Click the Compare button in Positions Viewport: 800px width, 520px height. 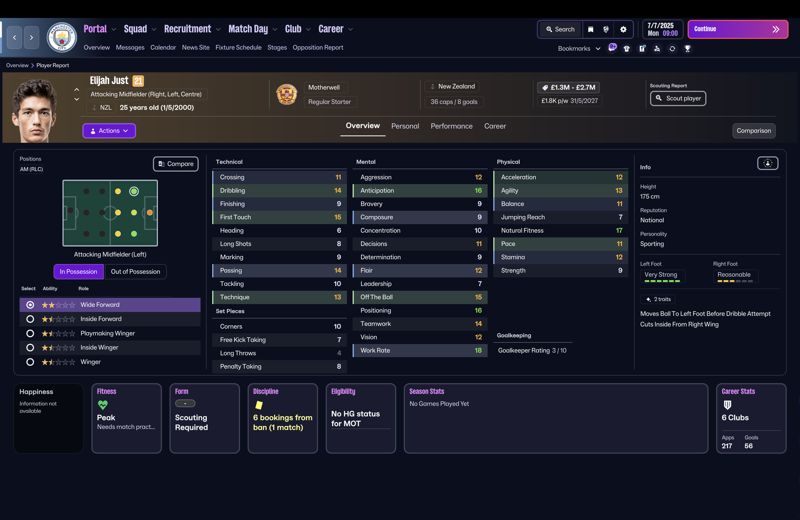click(x=176, y=164)
